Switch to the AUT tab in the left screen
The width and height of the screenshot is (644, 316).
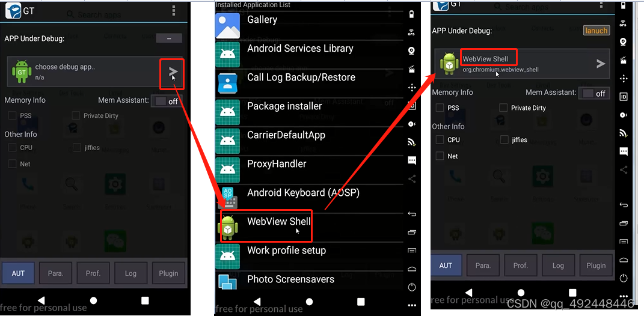pos(18,273)
